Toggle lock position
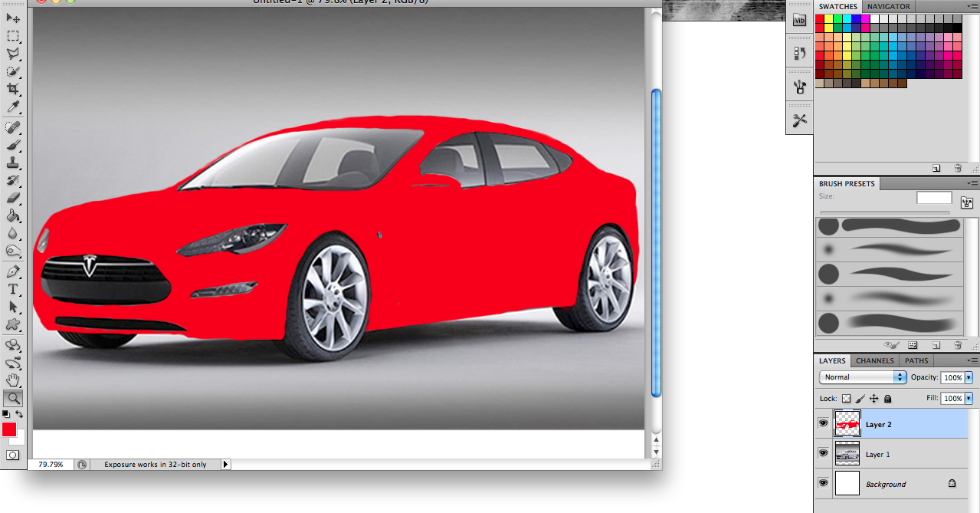The height and width of the screenshot is (513, 980). point(873,399)
